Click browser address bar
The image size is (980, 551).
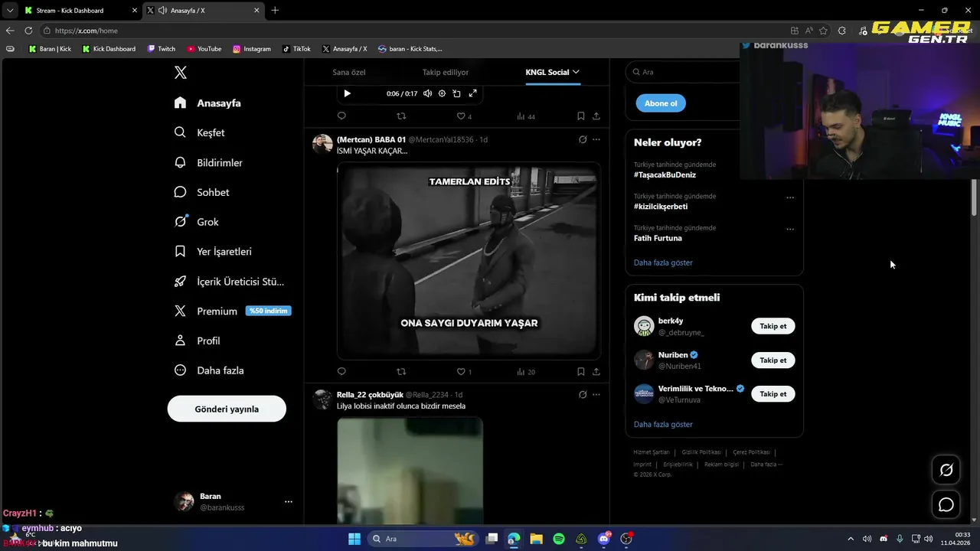pyautogui.click(x=413, y=31)
